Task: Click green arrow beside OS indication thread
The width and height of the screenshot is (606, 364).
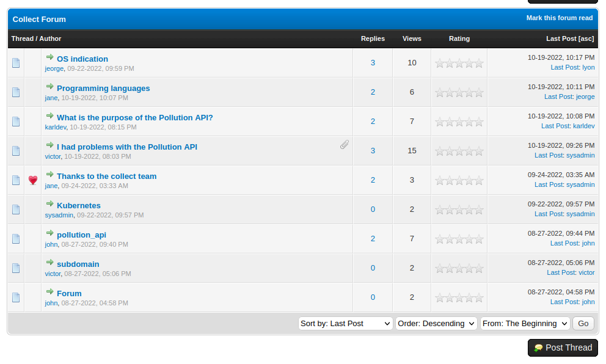Action: (50, 57)
